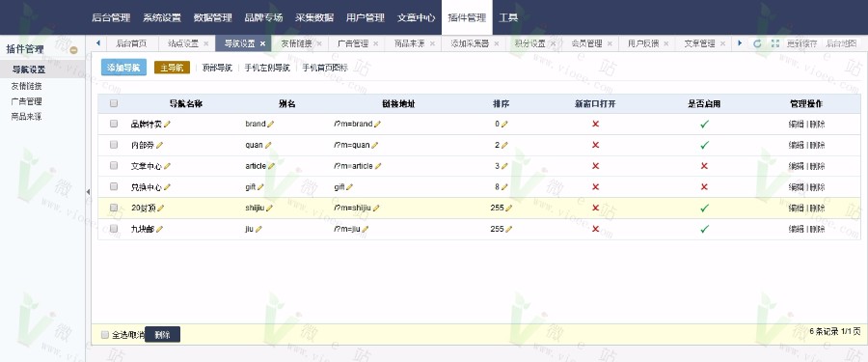Close the 导航设置 tab

[262, 43]
